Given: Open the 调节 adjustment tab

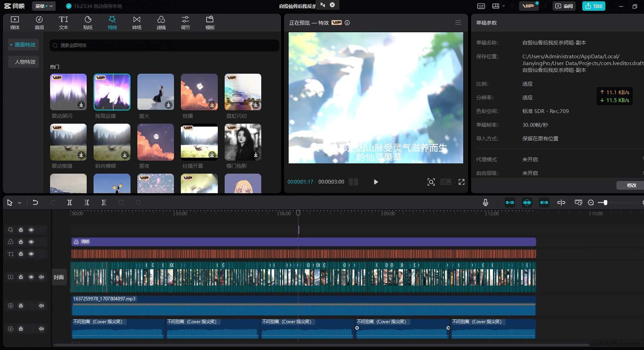Looking at the screenshot, I should tap(186, 23).
